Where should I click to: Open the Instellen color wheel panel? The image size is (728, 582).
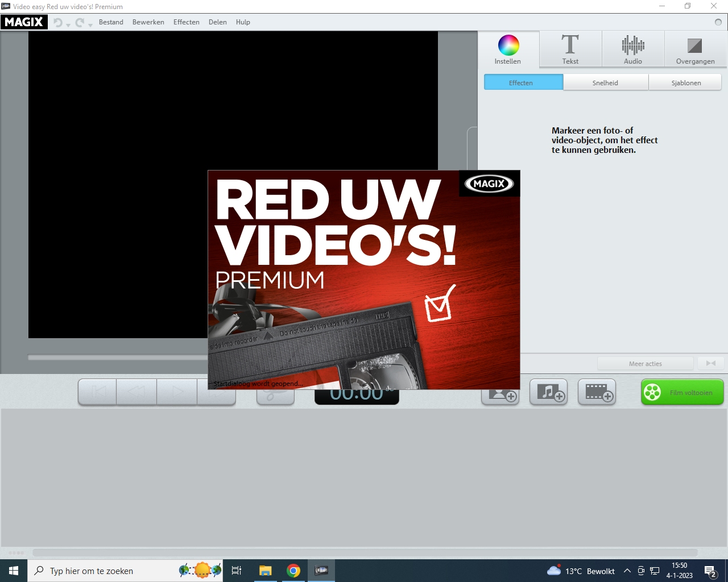[508, 49]
